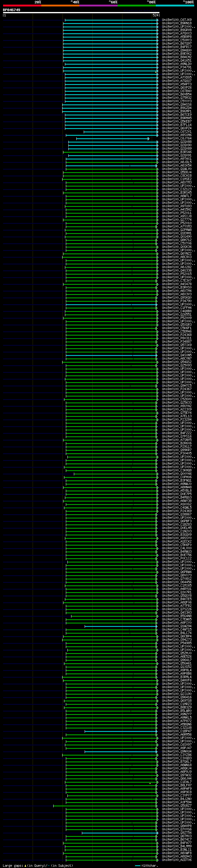Select hit label UniRef100_A9NZY7
This screenshot has width=197, height=868.
coord(177,714)
